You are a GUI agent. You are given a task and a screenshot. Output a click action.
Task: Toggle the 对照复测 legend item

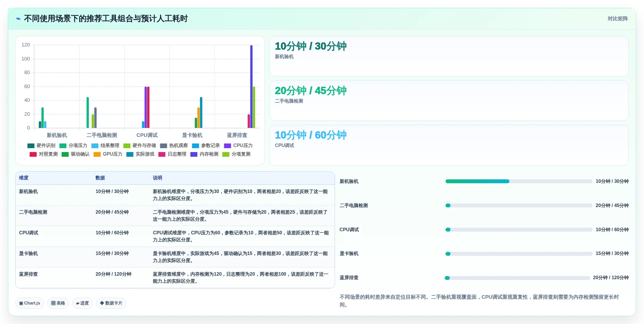coord(44,154)
